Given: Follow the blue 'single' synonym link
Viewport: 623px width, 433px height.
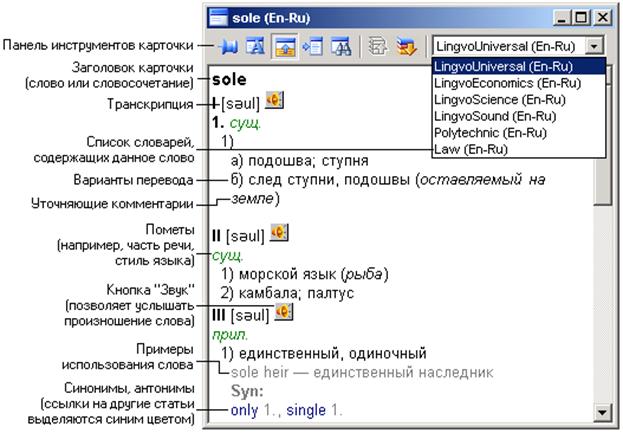Looking at the screenshot, I should 306,410.
